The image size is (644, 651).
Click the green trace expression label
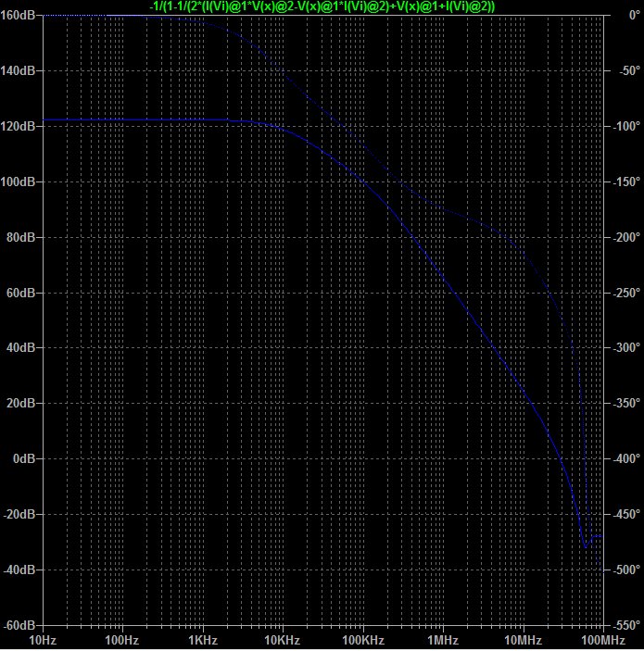point(322,6)
